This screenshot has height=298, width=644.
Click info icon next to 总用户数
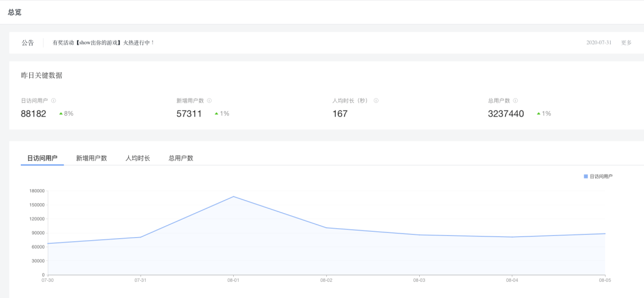pyautogui.click(x=515, y=101)
